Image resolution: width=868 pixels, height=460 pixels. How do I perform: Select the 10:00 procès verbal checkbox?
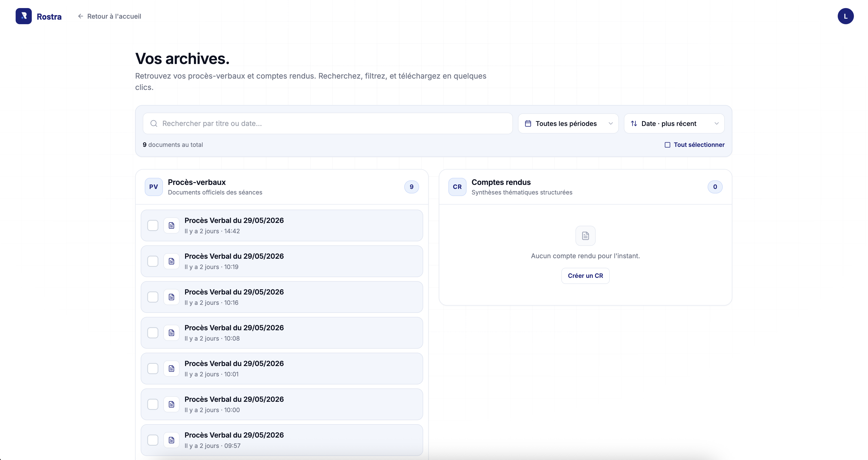tap(153, 405)
